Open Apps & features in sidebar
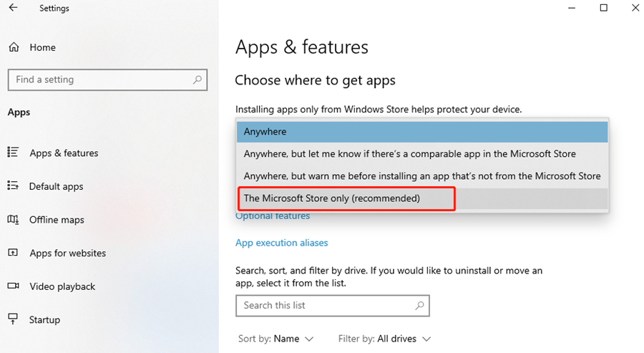The image size is (644, 353). pyautogui.click(x=64, y=153)
